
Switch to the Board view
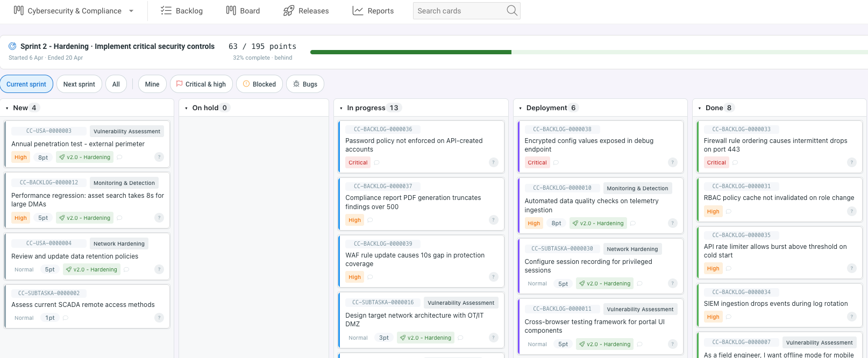[243, 11]
